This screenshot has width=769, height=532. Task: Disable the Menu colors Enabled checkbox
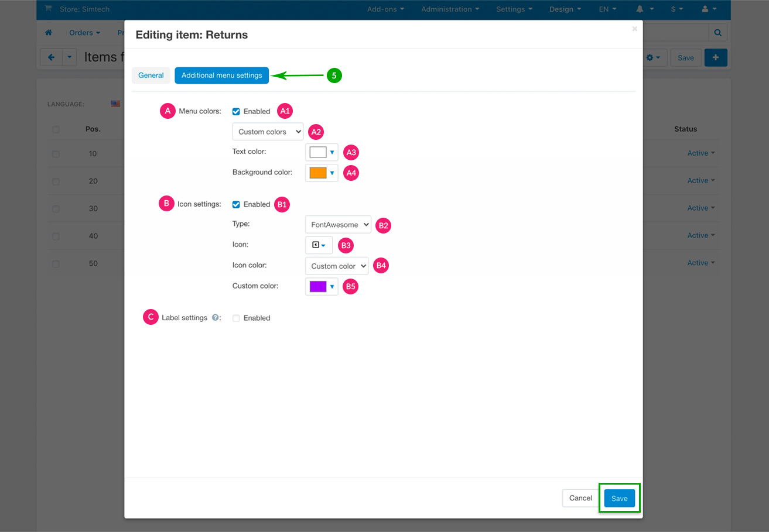pyautogui.click(x=236, y=111)
